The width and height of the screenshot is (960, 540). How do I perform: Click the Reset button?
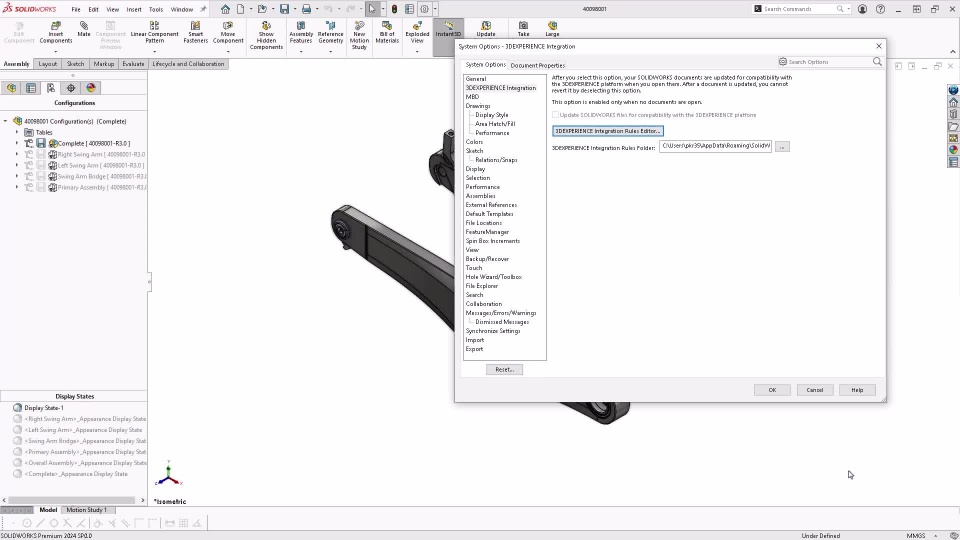504,370
